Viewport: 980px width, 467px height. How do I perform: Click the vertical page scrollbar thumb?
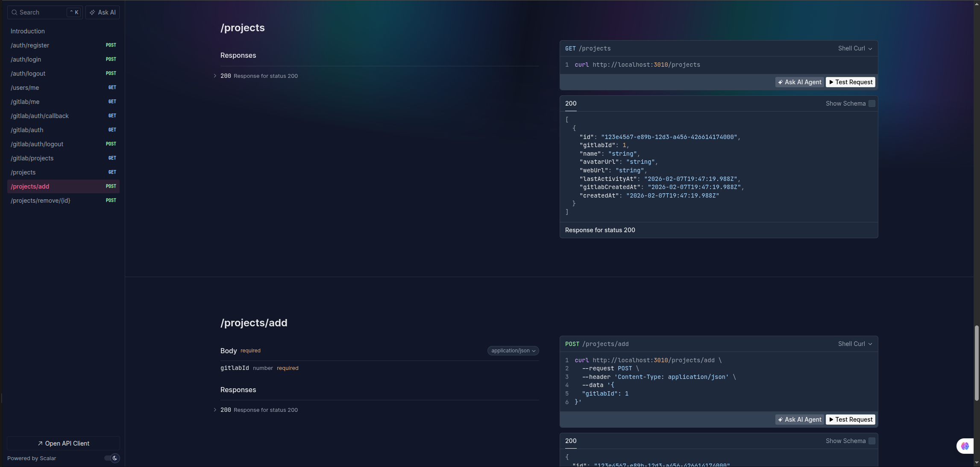point(977,363)
